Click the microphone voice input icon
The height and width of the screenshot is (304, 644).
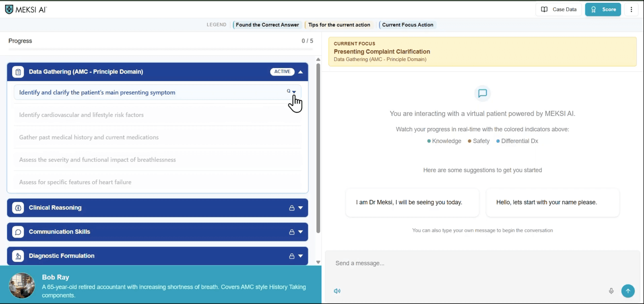pyautogui.click(x=611, y=291)
